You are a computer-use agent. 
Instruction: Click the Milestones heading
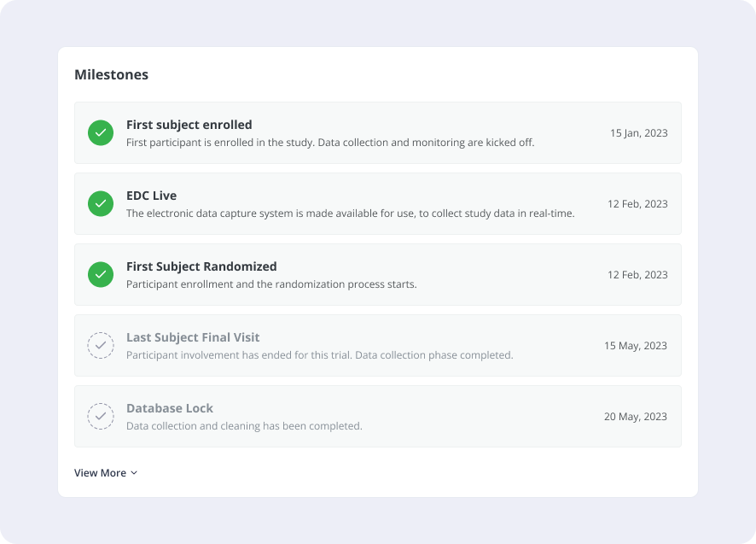tap(111, 74)
